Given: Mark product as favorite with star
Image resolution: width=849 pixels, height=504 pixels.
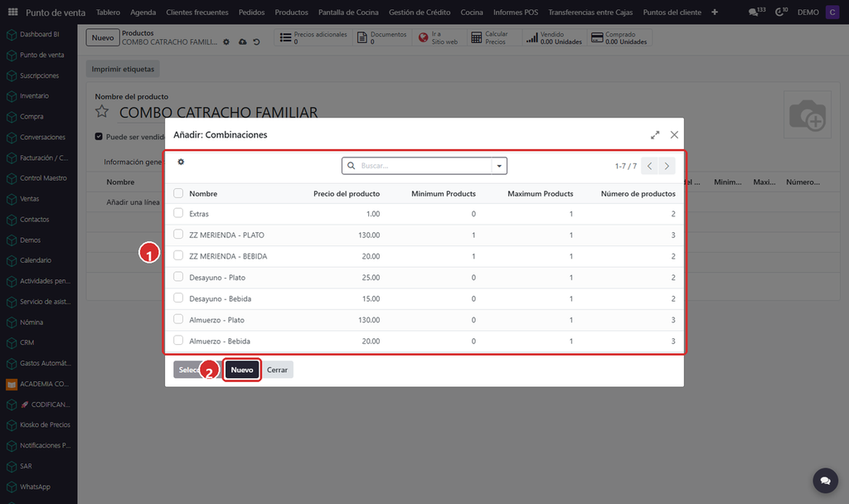Looking at the screenshot, I should pos(102,112).
